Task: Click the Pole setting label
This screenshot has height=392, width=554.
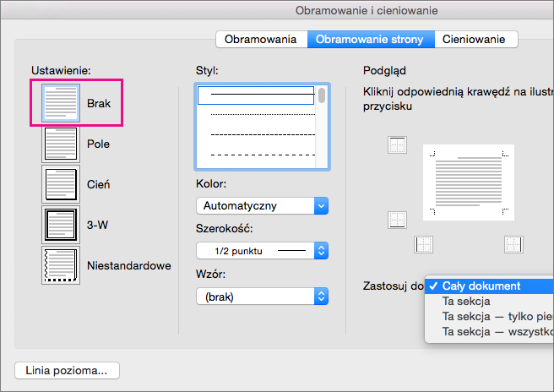Action: click(x=98, y=144)
